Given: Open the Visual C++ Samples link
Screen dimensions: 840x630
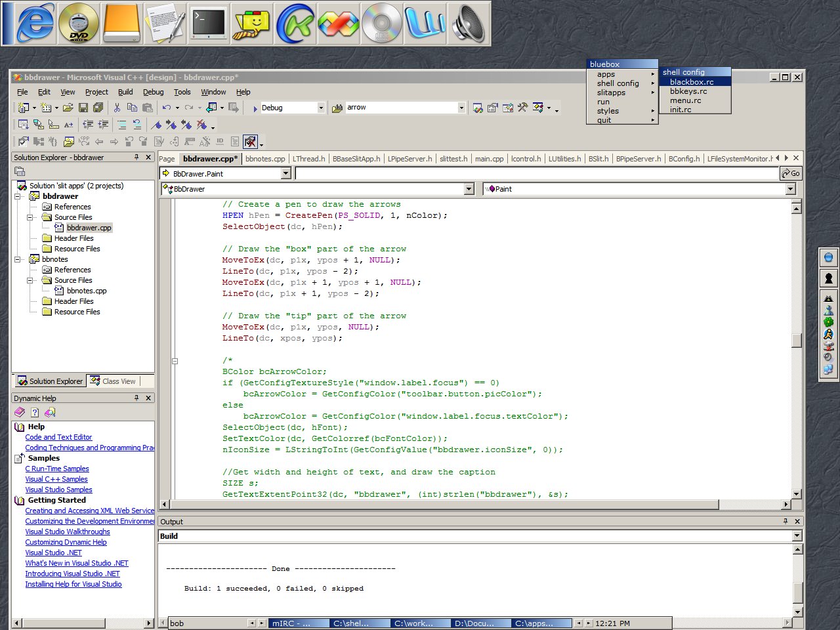Looking at the screenshot, I should pyautogui.click(x=56, y=479).
